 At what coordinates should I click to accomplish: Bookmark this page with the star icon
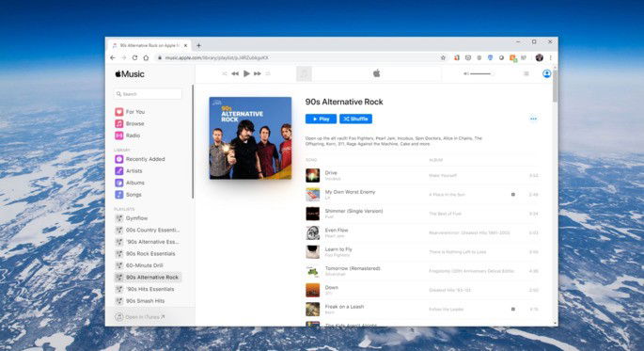[x=443, y=58]
